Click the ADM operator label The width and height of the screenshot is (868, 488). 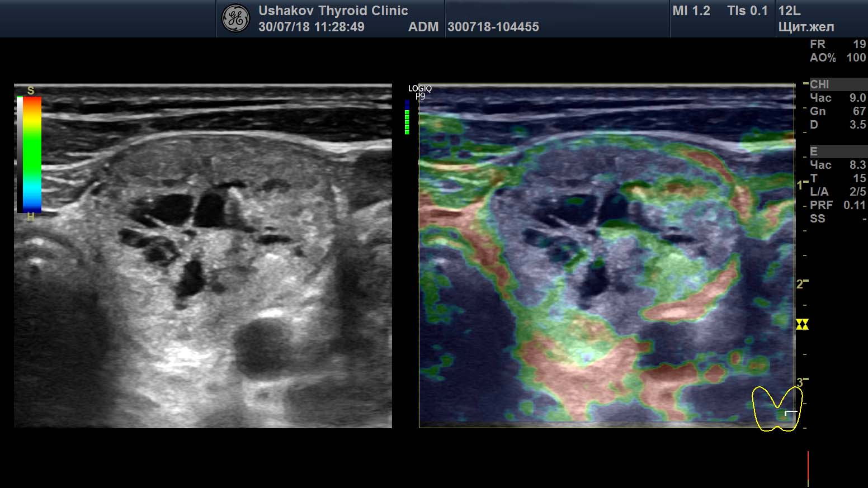click(x=423, y=27)
